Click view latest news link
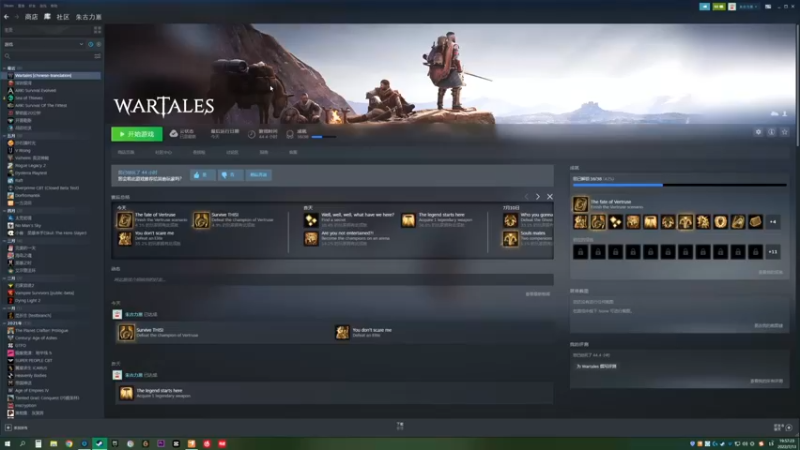800x450 pixels. [x=538, y=294]
